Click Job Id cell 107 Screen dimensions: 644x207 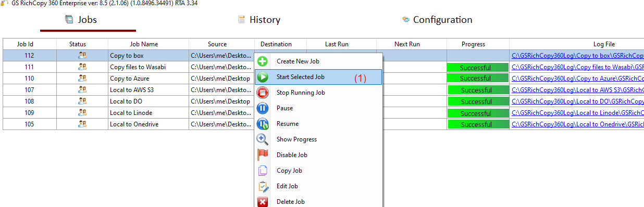(x=30, y=89)
